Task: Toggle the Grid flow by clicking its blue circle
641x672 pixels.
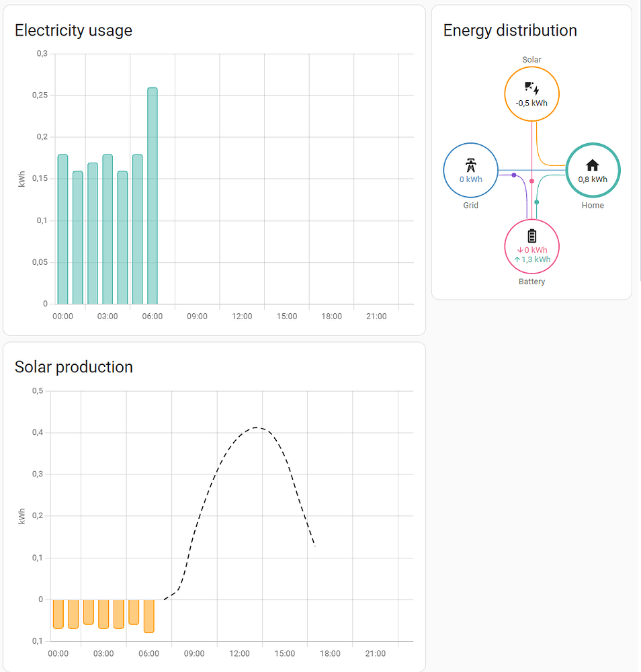Action: click(x=470, y=170)
